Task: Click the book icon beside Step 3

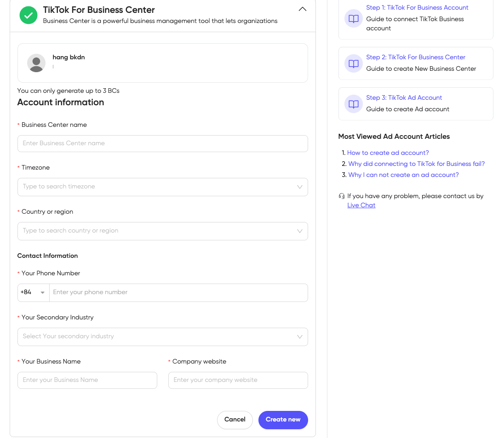Action: click(x=353, y=104)
